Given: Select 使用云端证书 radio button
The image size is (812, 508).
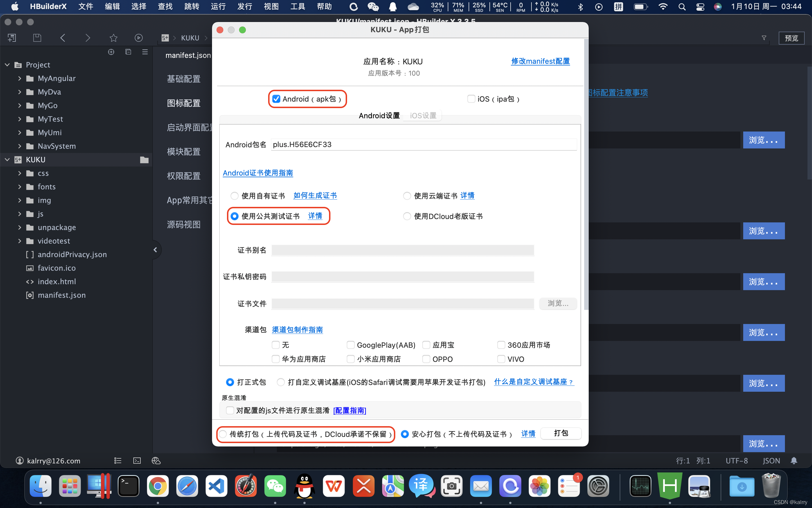Looking at the screenshot, I should click(407, 196).
